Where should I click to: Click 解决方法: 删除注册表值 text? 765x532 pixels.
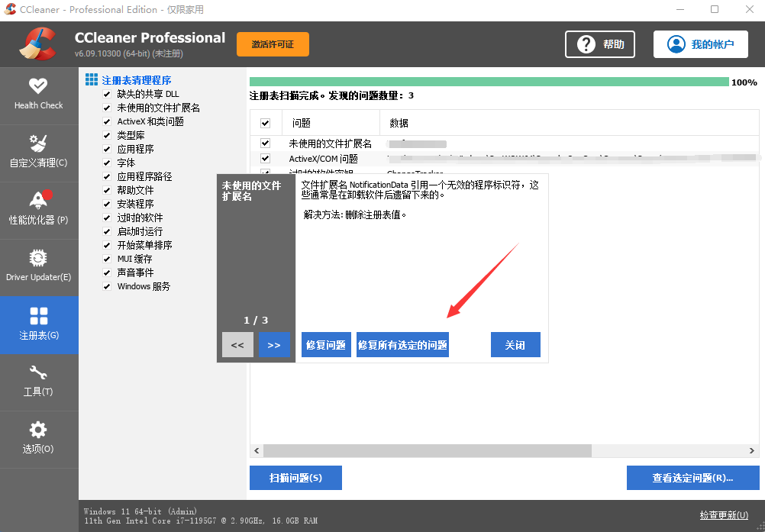355,214
